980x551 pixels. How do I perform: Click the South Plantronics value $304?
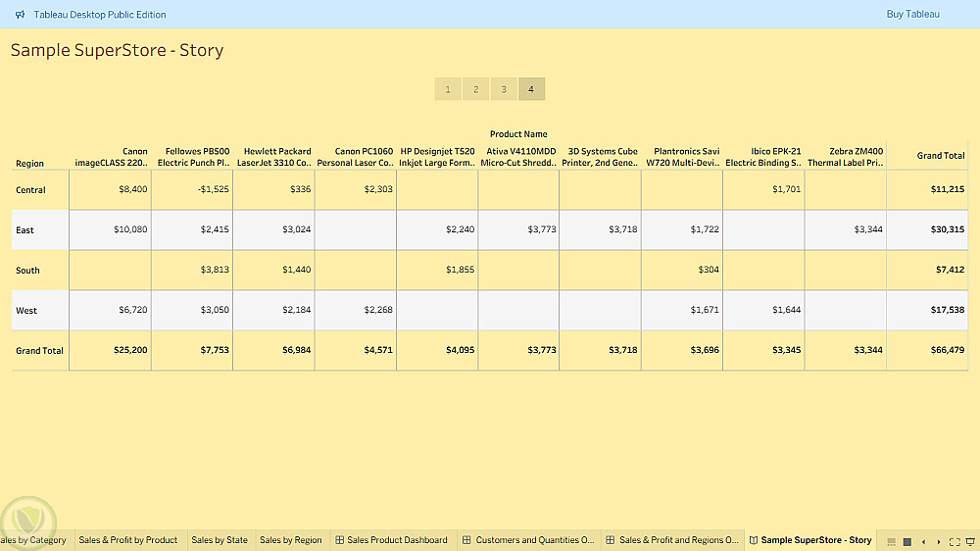[709, 269]
